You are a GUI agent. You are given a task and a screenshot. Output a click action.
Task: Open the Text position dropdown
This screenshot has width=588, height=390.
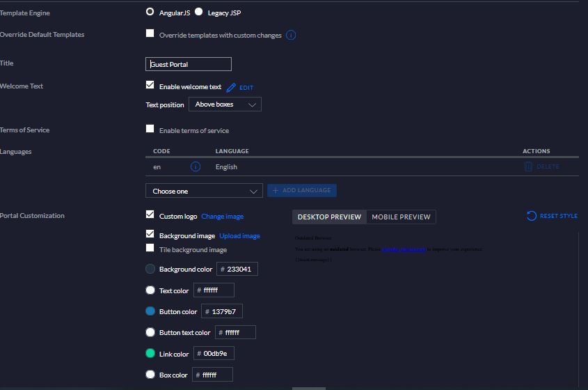[x=224, y=104]
